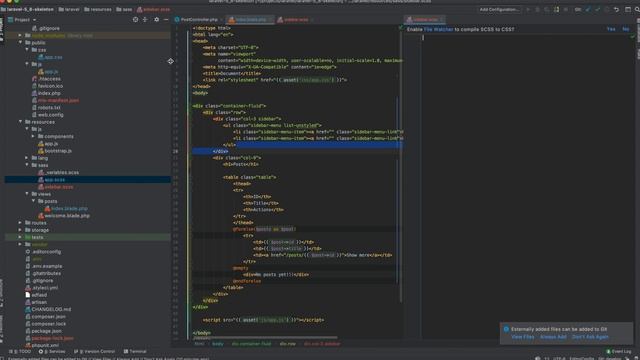Viewport: 640px width, 360px height.
Task: Click the laravel breadcrumb in navigation bar
Action: coord(69,9)
